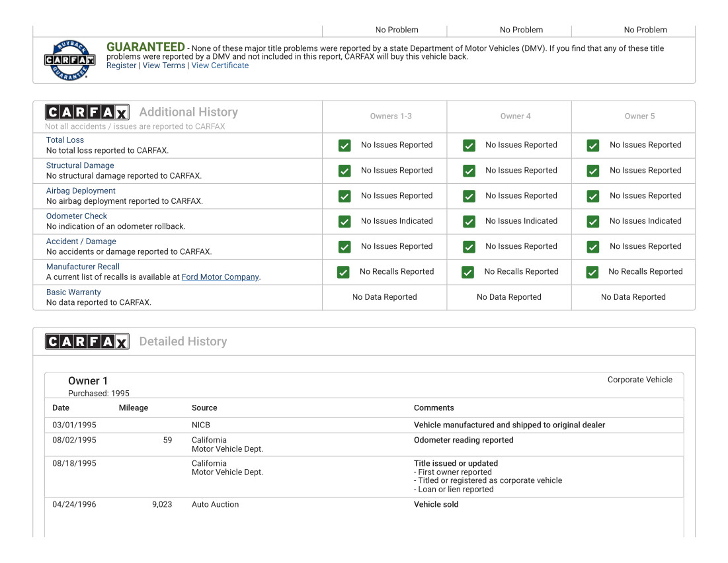Open the Structural Damage definition link
The width and height of the screenshot is (728, 563).
pyautogui.click(x=80, y=165)
